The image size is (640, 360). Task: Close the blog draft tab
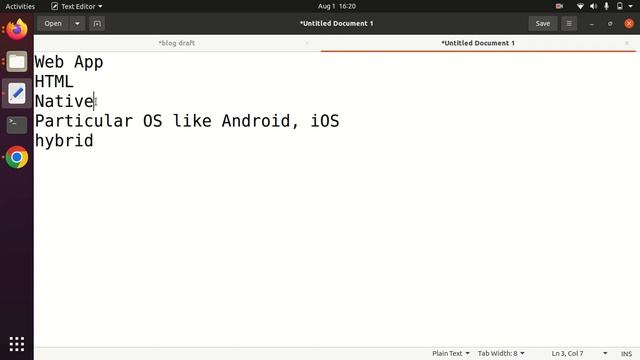click(307, 43)
